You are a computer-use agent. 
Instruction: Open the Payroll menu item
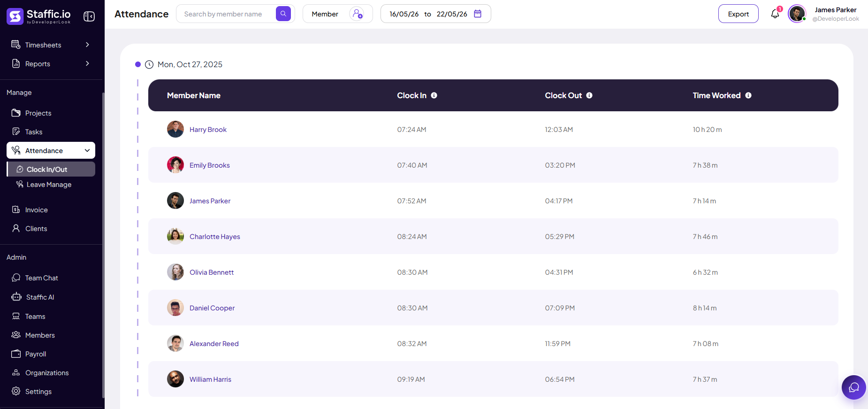click(36, 354)
